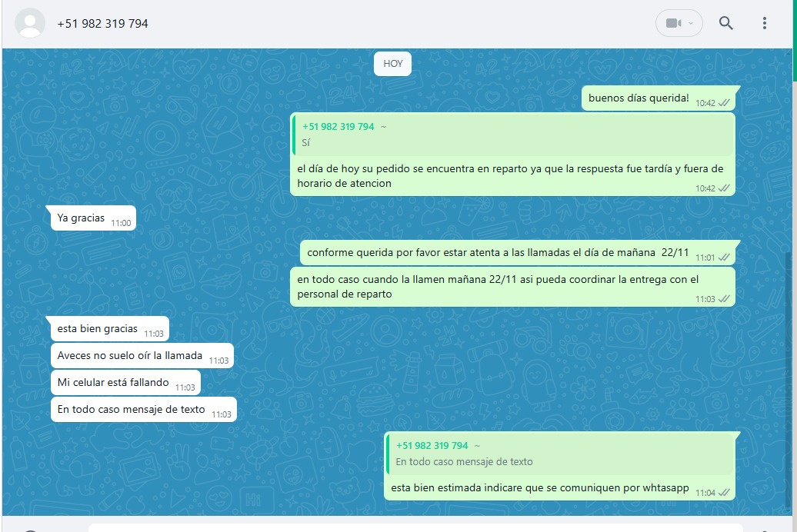Start a video call with the camera icon
The height and width of the screenshot is (532, 797).
(672, 23)
